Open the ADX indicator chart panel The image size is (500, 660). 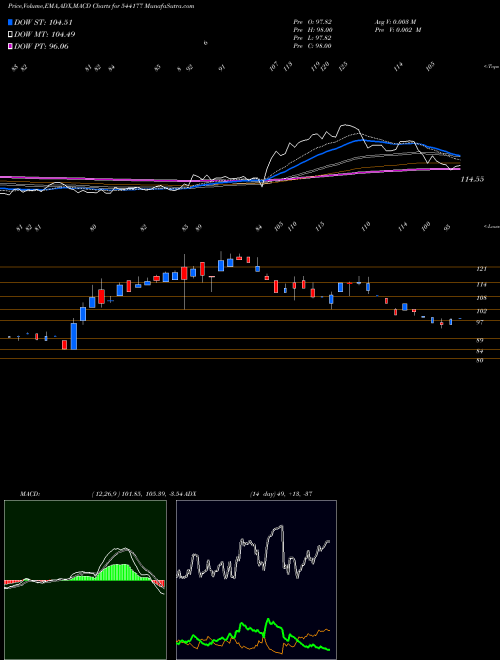[x=256, y=580]
